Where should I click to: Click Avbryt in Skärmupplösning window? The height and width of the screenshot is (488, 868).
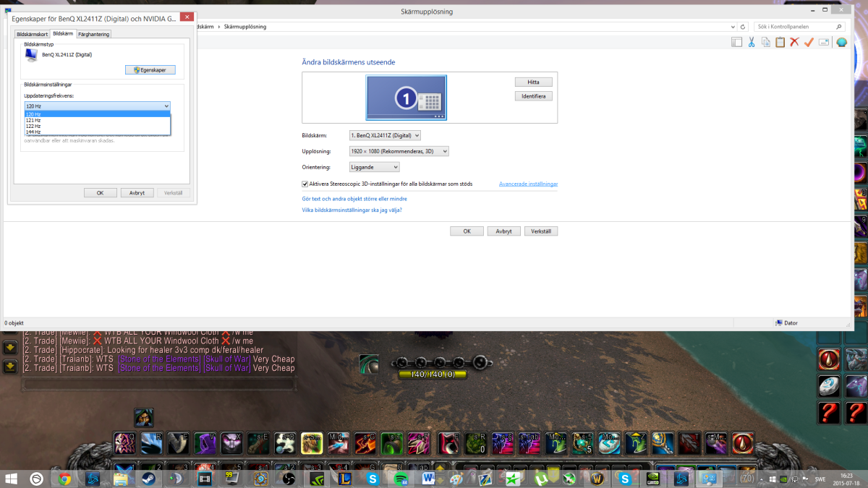coord(504,231)
